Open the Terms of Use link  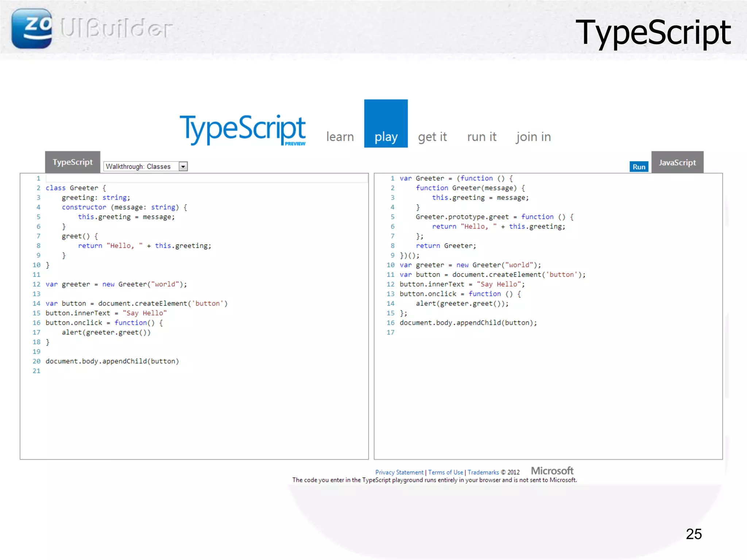(x=445, y=472)
